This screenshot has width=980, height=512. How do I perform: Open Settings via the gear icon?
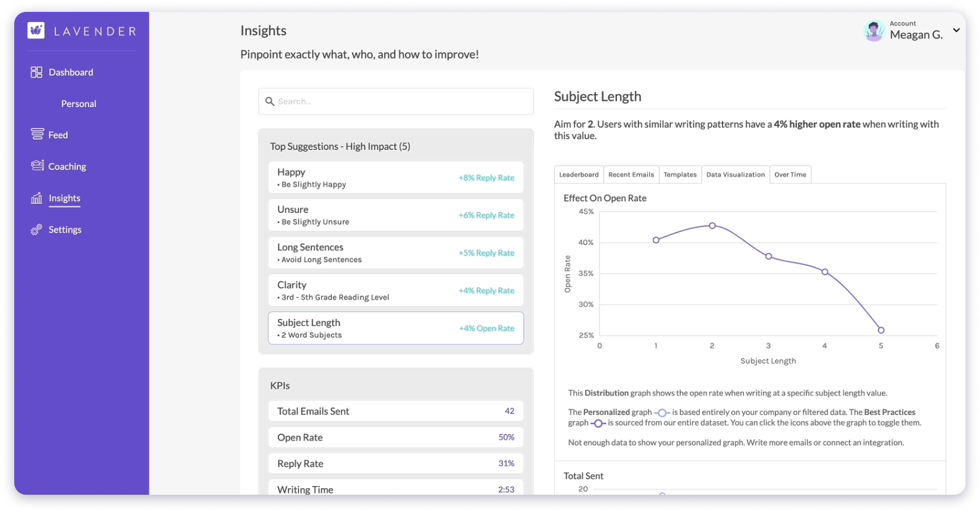pyautogui.click(x=37, y=230)
